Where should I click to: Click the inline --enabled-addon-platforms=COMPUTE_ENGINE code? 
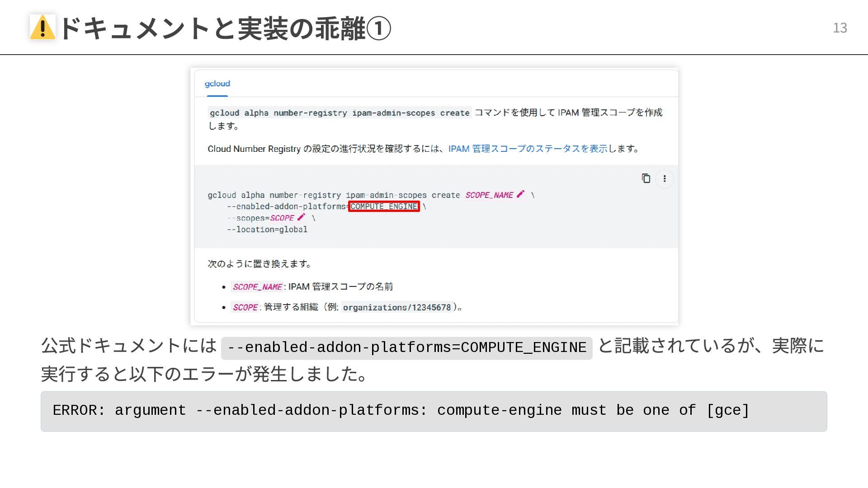pos(406,347)
